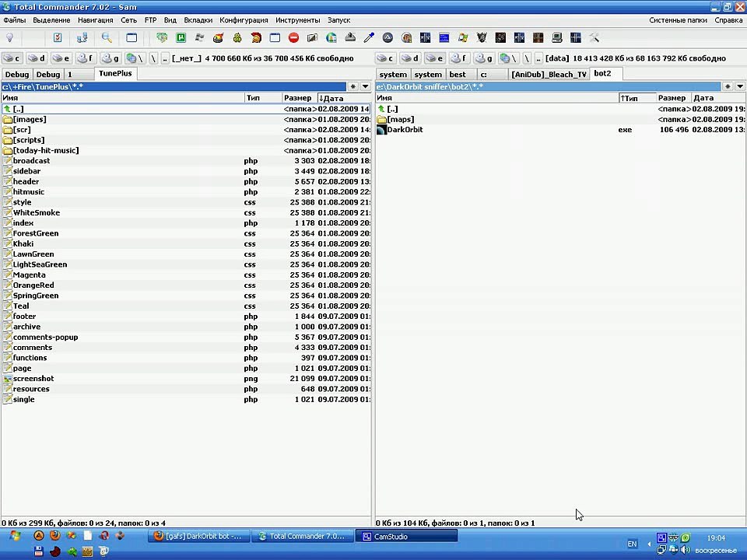Image resolution: width=747 pixels, height=560 pixels.
Task: Open right panel directory history dropdown
Action: coord(739,86)
